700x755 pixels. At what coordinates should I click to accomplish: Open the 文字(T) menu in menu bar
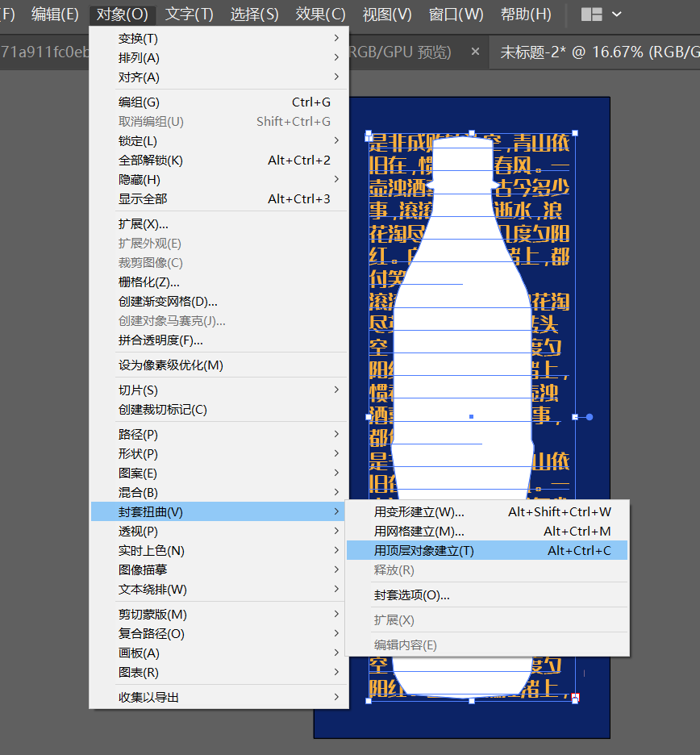point(190,15)
